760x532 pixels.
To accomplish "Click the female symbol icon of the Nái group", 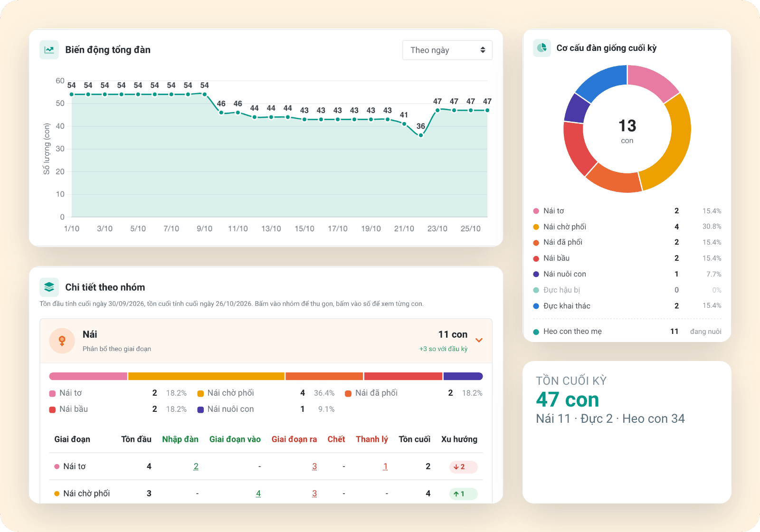I will tap(62, 341).
